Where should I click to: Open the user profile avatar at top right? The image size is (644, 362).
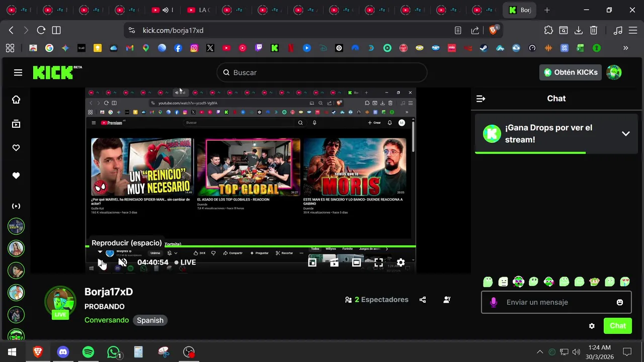[614, 72]
